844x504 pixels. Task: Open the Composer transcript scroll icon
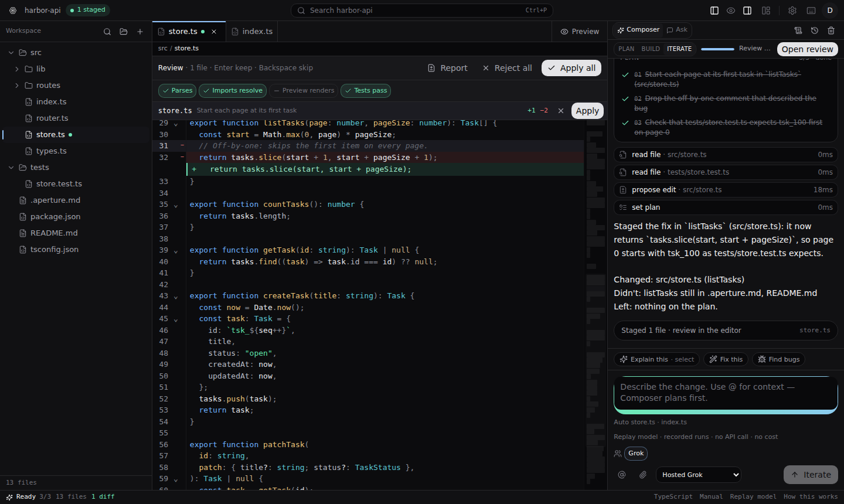coord(798,30)
